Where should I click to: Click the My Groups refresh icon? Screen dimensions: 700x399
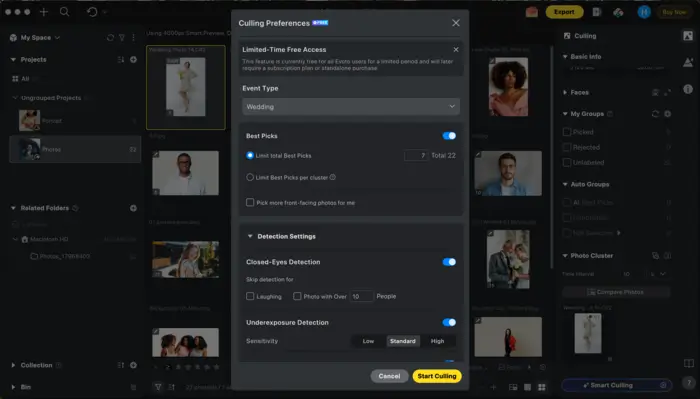click(655, 114)
